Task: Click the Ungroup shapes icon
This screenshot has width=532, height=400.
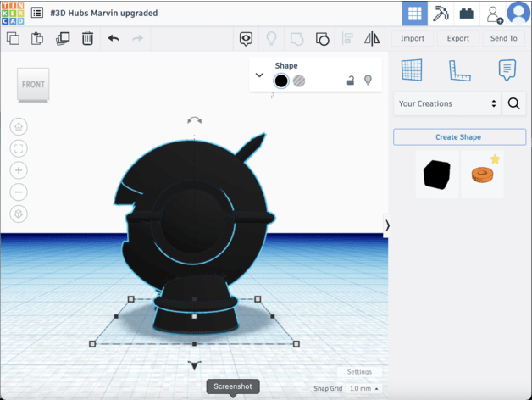Action: coord(322,39)
